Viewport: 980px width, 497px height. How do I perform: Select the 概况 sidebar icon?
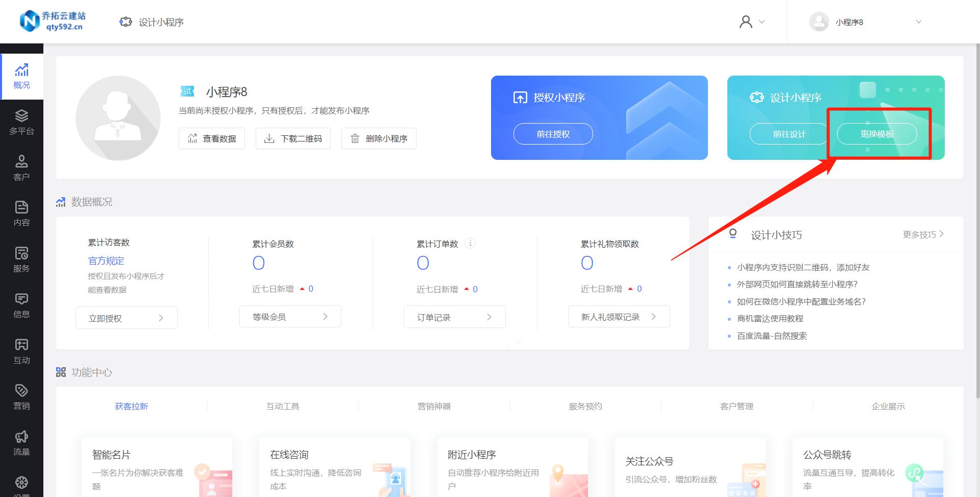click(x=21, y=76)
